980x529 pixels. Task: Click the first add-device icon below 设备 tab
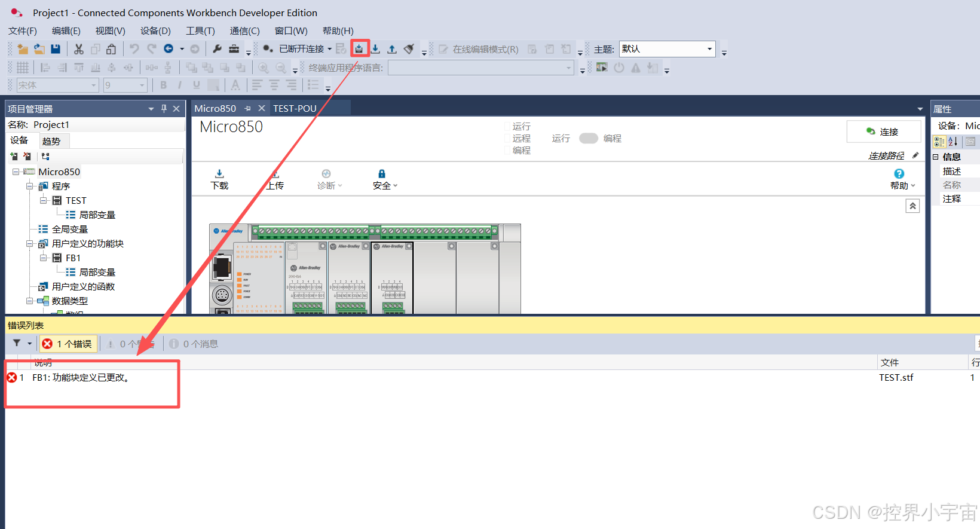click(14, 157)
